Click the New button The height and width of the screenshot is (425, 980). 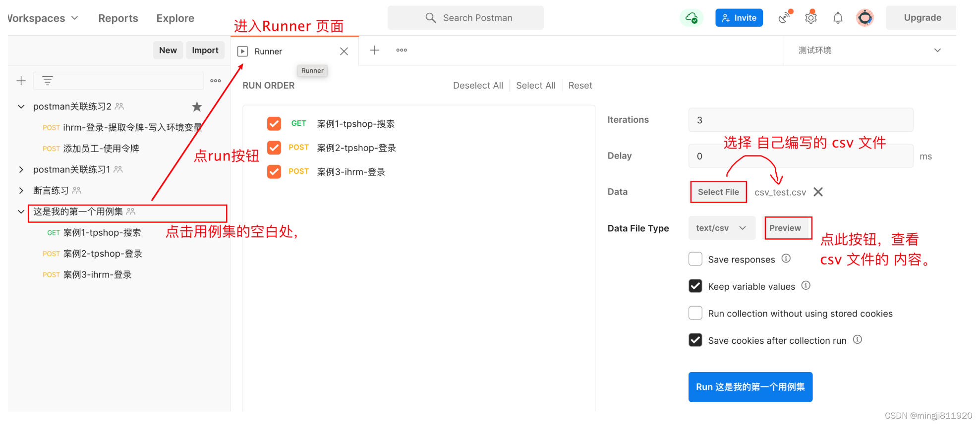click(168, 50)
